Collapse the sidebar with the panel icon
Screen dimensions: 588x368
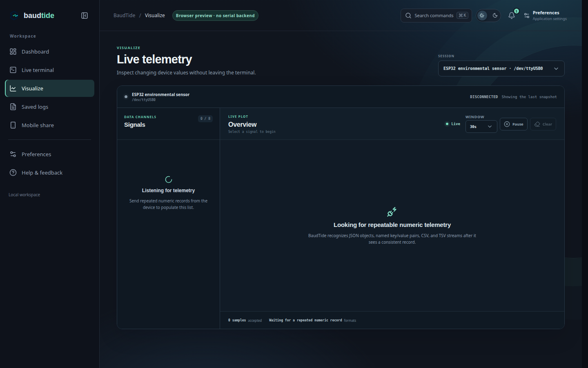[85, 16]
